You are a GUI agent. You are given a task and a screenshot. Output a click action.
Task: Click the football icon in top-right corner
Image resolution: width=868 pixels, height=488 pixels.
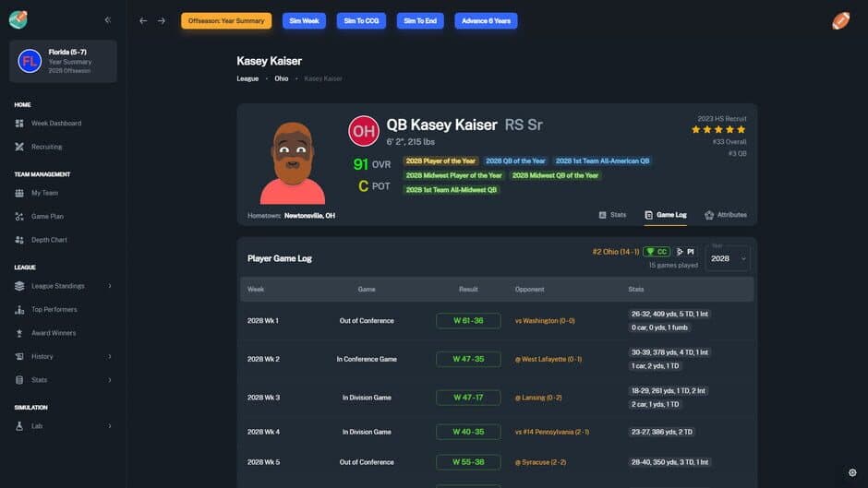tap(840, 20)
